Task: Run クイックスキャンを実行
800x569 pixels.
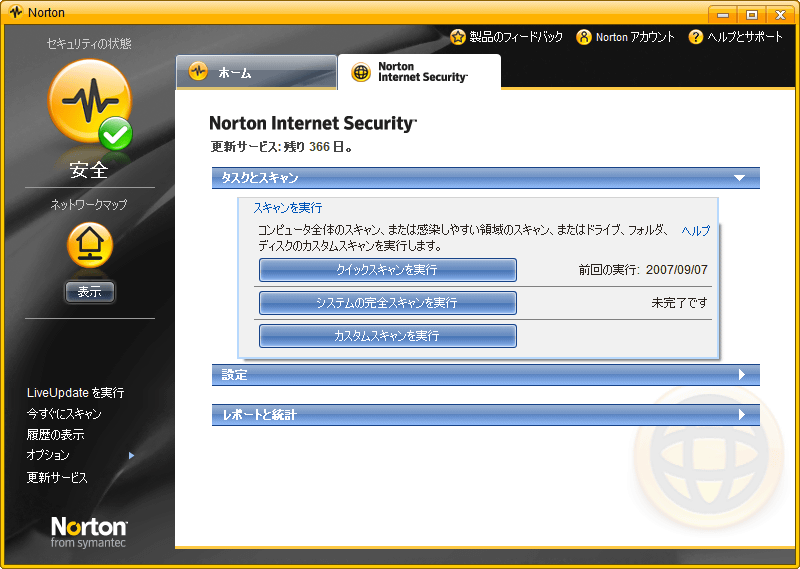Action: (x=388, y=269)
